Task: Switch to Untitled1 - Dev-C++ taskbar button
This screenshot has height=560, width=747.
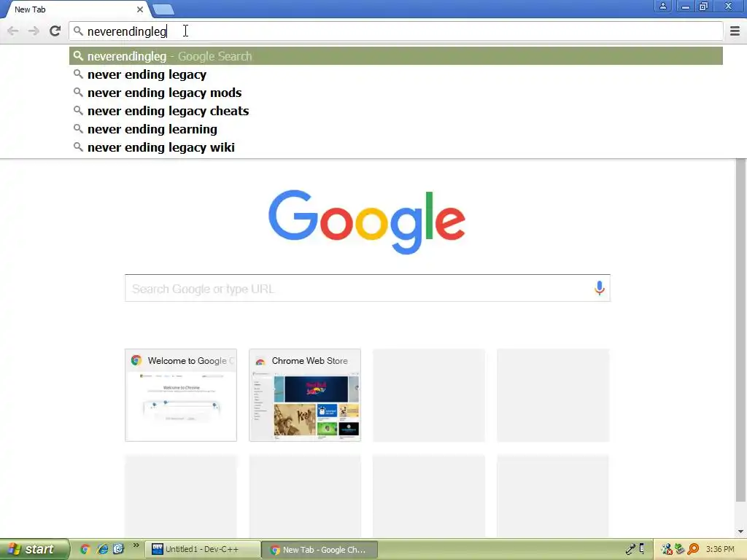Action: point(203,549)
